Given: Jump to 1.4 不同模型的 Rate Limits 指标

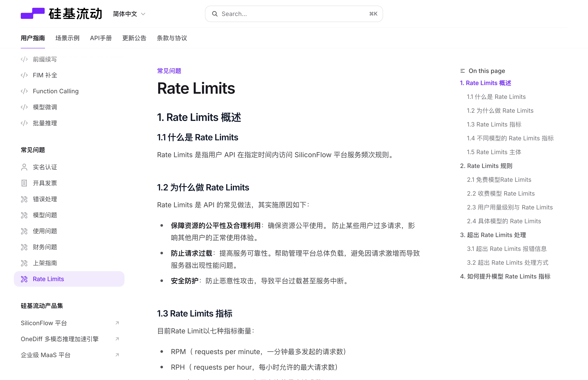Looking at the screenshot, I should click(x=510, y=138).
